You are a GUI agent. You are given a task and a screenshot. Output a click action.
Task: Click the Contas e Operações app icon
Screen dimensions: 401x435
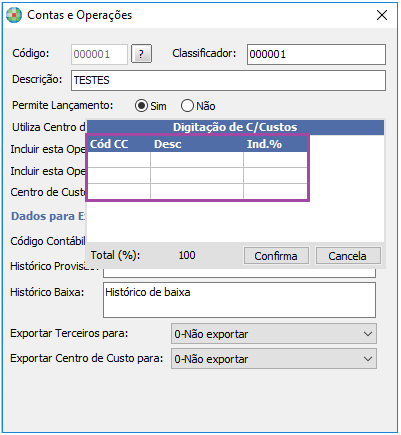coord(14,15)
